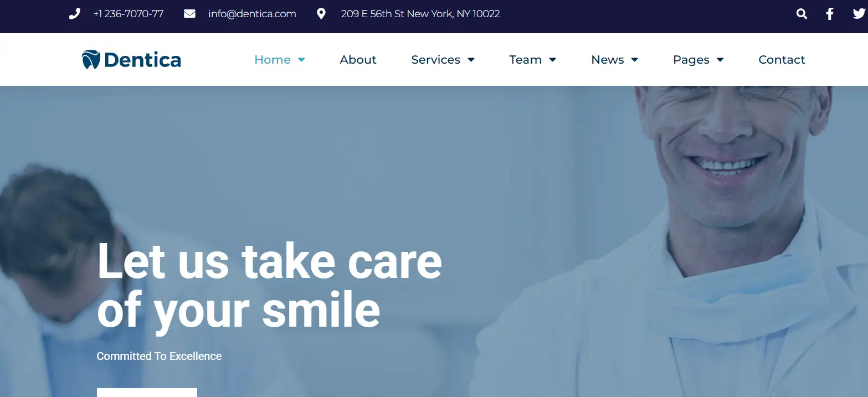Viewport: 868px width, 397px height.
Task: Click the phone number +1 236-7070-77
Action: [x=129, y=14]
